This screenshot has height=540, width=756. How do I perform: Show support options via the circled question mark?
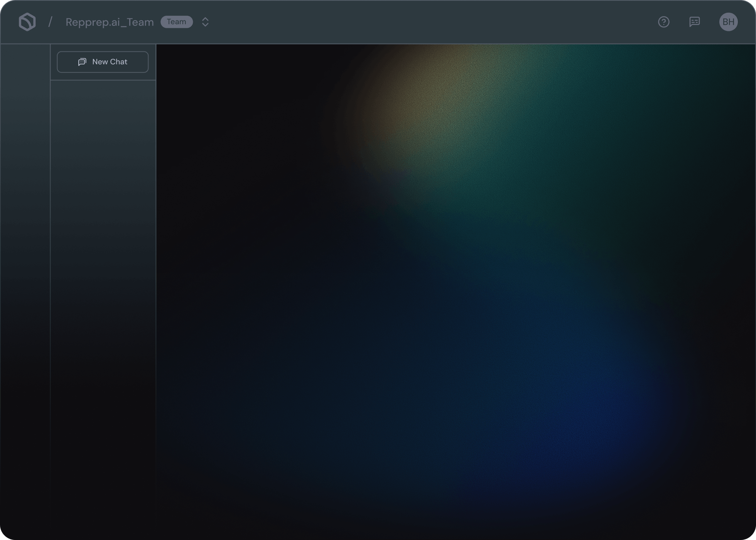663,22
